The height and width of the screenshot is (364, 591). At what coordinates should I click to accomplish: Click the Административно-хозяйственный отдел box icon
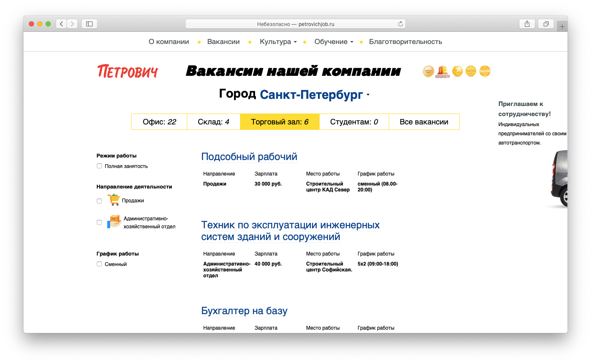(x=114, y=222)
